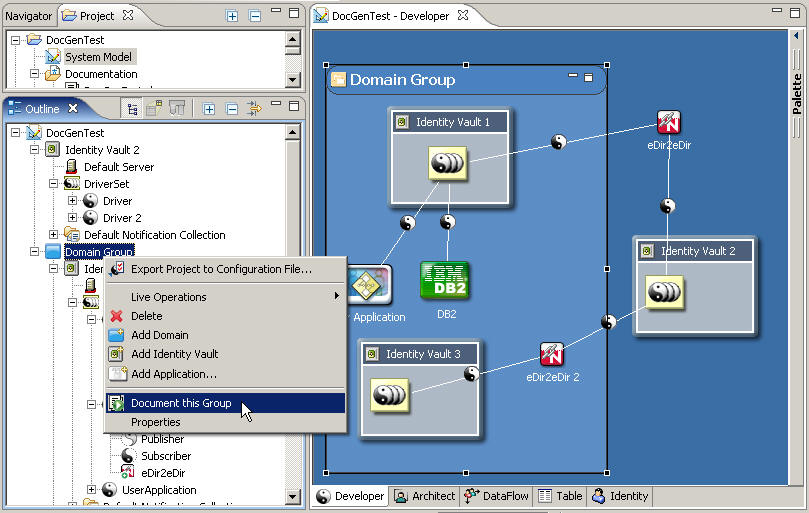Switch to the Table view tab
The image size is (809, 513).
[x=560, y=496]
